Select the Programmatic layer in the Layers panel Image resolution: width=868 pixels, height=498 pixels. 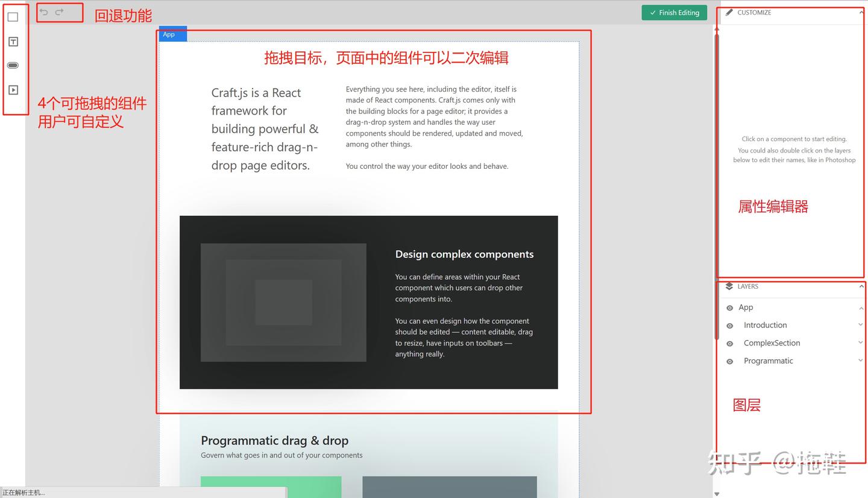click(769, 361)
